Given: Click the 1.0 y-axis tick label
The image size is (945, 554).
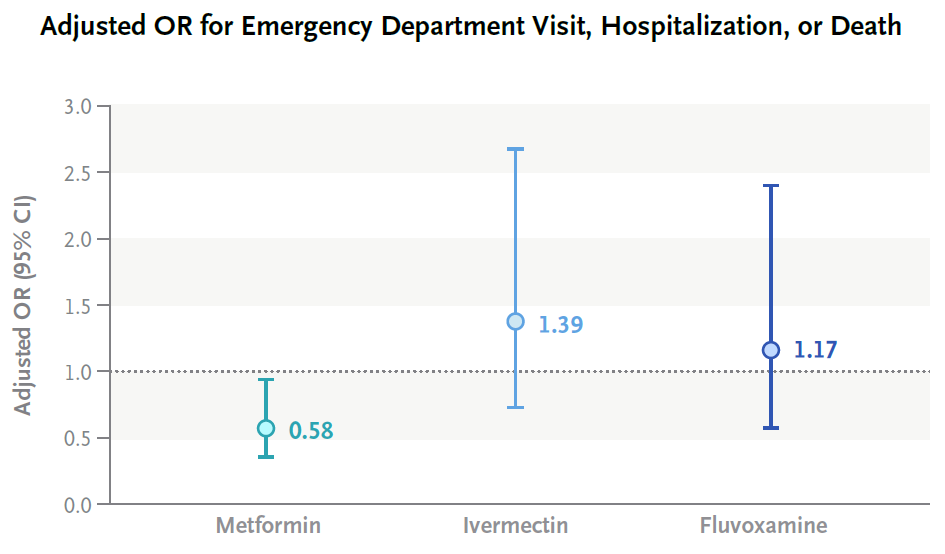Looking at the screenshot, I should click(76, 372).
